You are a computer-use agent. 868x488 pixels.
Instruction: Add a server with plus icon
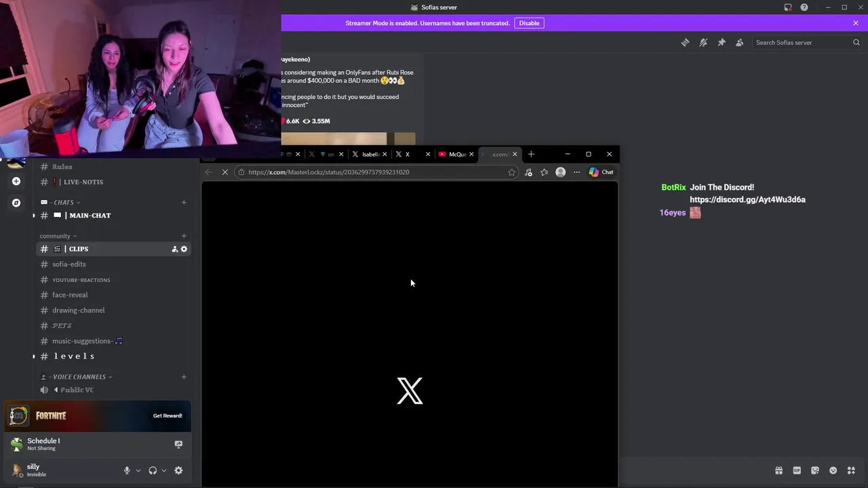[16, 181]
